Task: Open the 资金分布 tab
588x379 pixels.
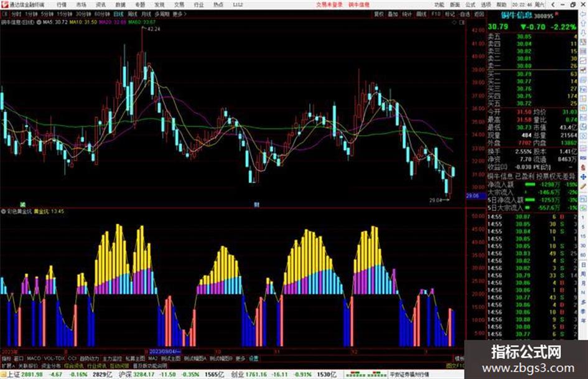Action: [x=51, y=366]
